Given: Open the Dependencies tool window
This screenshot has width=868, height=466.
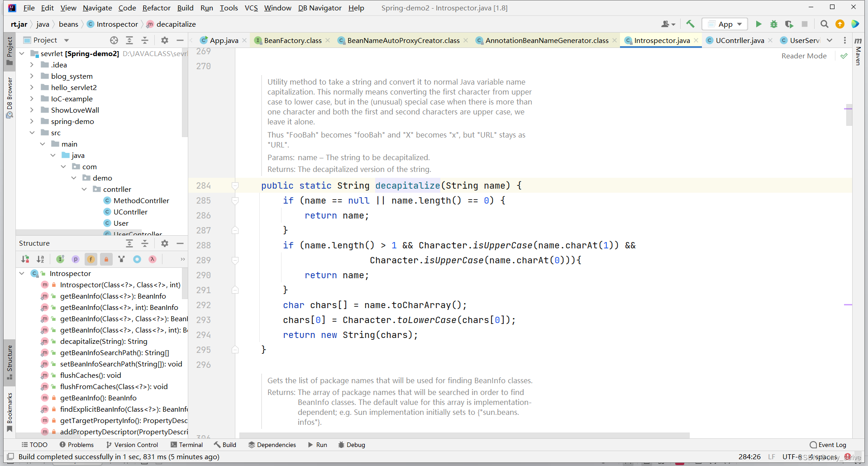Looking at the screenshot, I should tap(272, 445).
